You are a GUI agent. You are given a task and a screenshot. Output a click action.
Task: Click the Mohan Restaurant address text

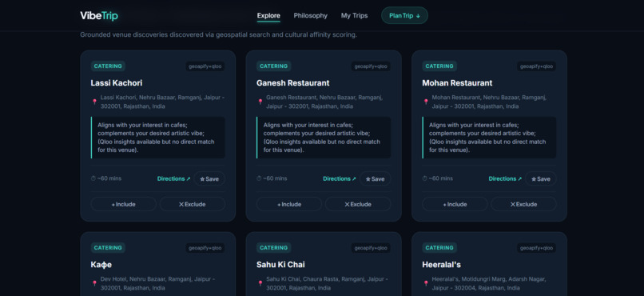click(x=489, y=102)
